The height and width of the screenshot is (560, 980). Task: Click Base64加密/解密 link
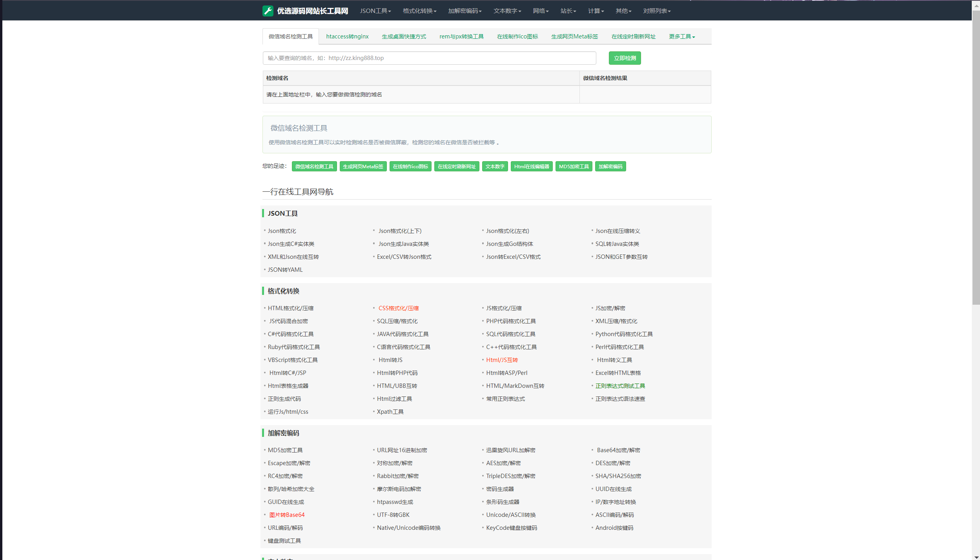pyautogui.click(x=617, y=450)
